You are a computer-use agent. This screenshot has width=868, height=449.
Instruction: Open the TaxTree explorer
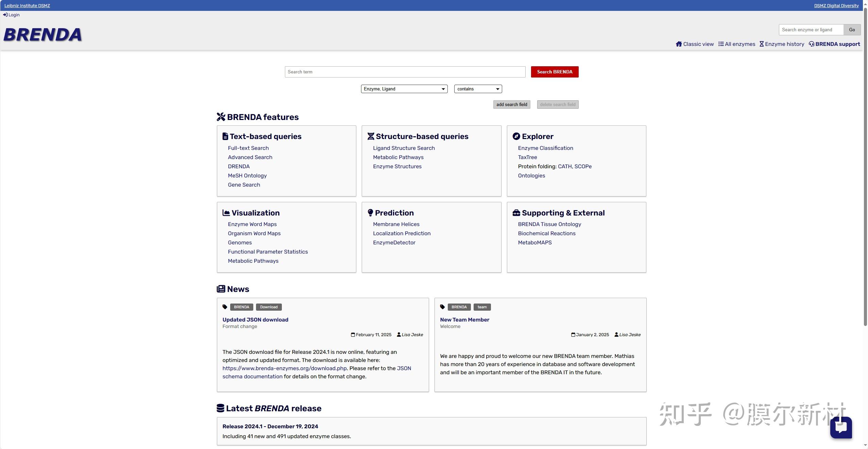click(527, 157)
